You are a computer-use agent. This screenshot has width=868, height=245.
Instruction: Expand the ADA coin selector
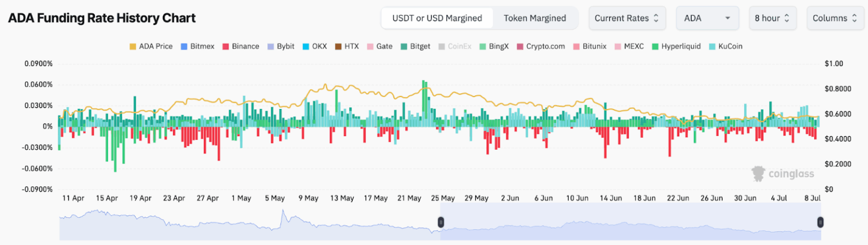point(707,18)
